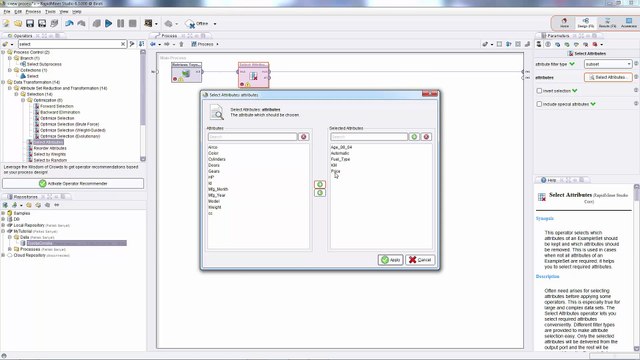Click the Open process folder icon

point(18,24)
